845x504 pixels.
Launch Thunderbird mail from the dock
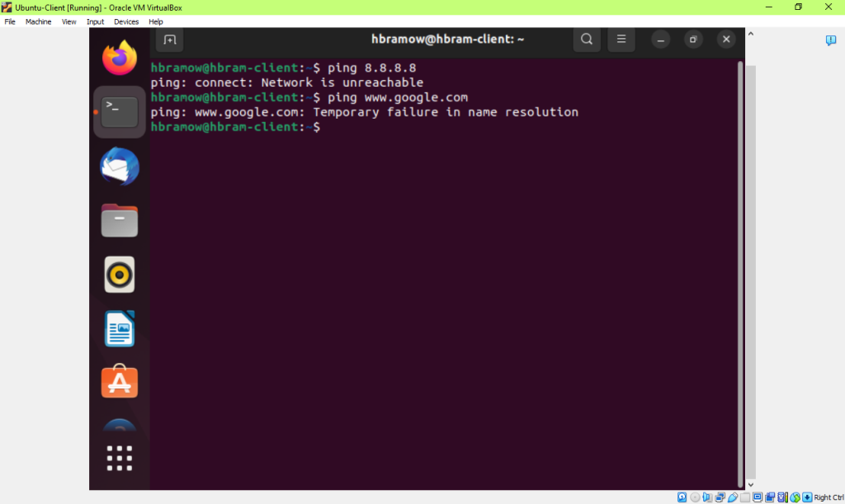tap(119, 167)
